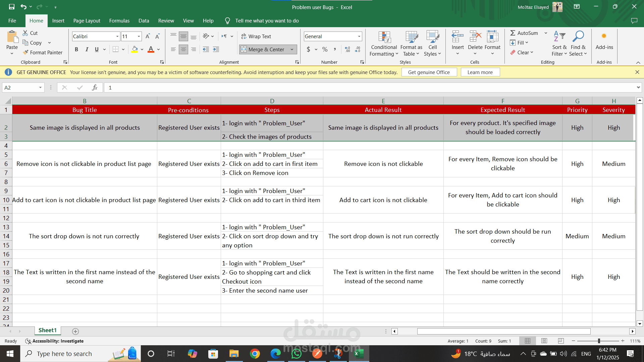Click the Percent Style icon
Image resolution: width=644 pixels, height=362 pixels.
(x=325, y=49)
